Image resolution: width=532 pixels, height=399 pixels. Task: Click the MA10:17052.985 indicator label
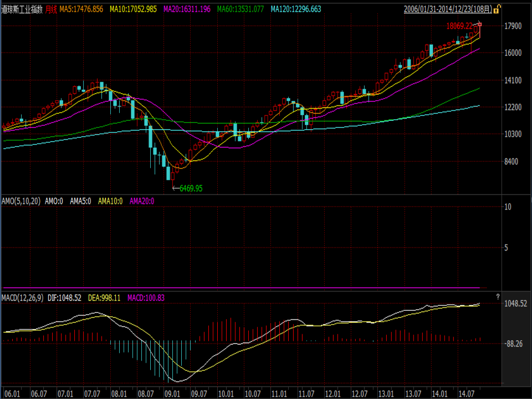[x=133, y=9]
